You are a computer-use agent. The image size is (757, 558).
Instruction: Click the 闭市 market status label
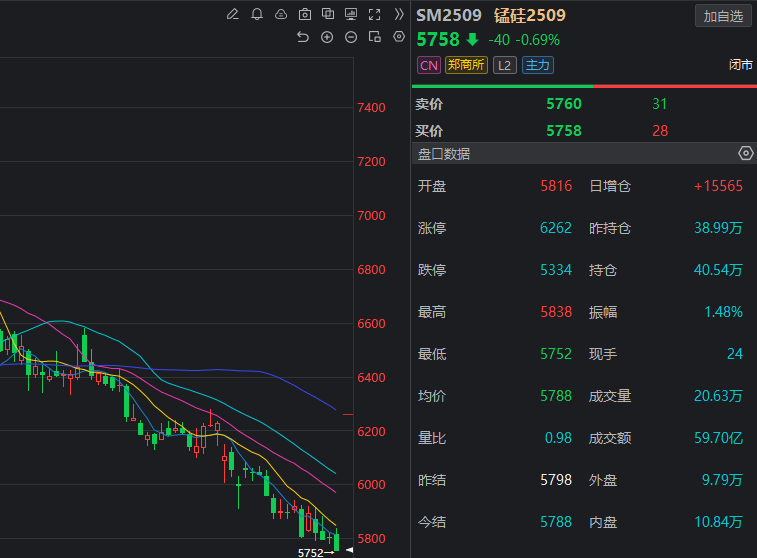[x=741, y=65]
